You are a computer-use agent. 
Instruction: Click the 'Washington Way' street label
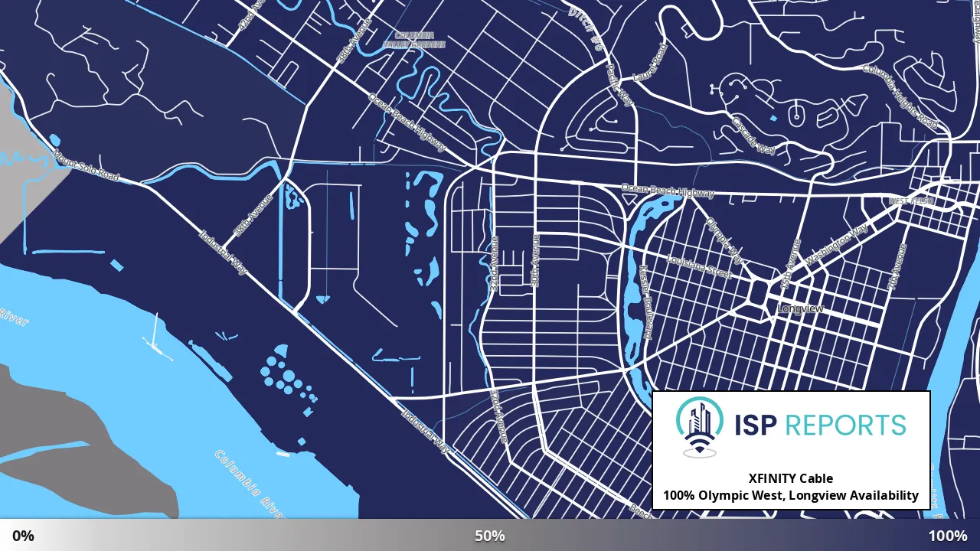click(836, 246)
